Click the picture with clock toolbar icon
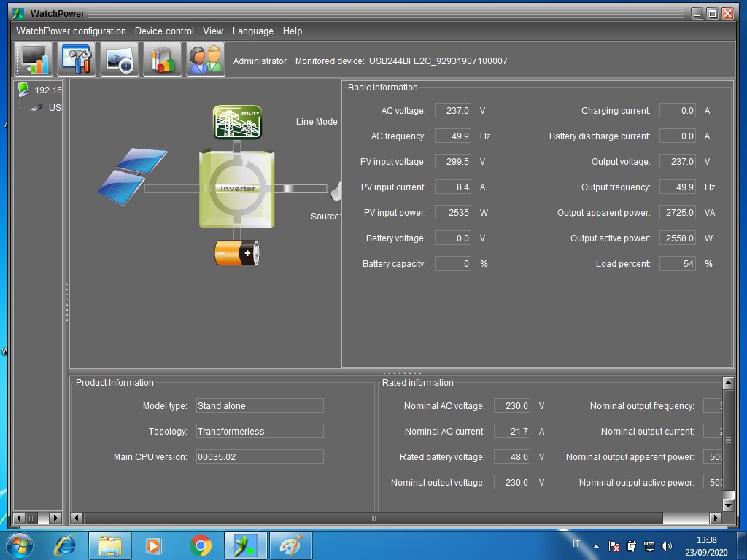Screen dimensions: 747x560 point(119,60)
